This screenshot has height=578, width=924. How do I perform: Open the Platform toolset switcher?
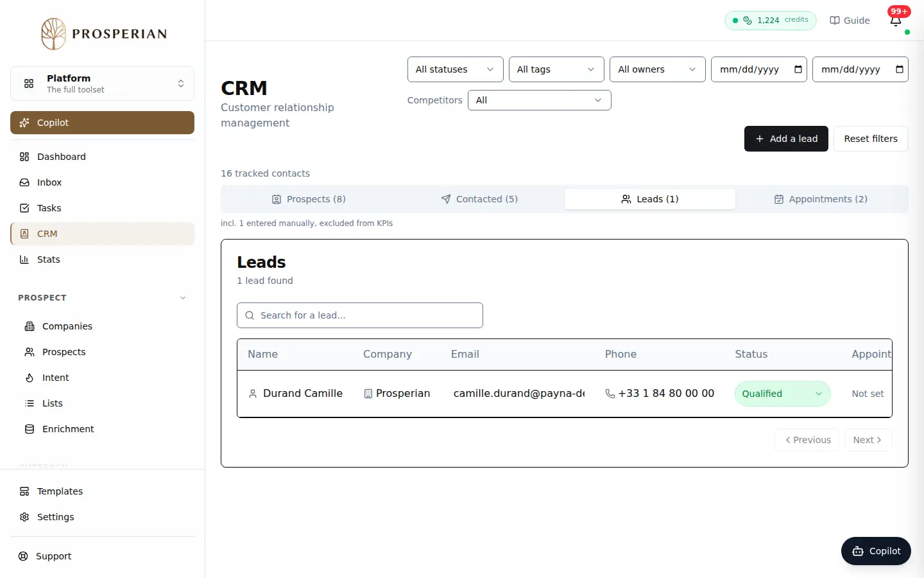pyautogui.click(x=102, y=83)
